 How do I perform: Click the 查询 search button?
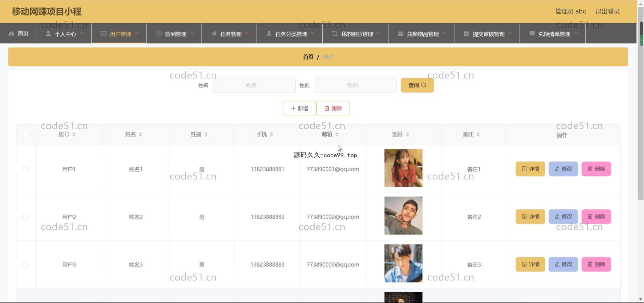pyautogui.click(x=417, y=85)
